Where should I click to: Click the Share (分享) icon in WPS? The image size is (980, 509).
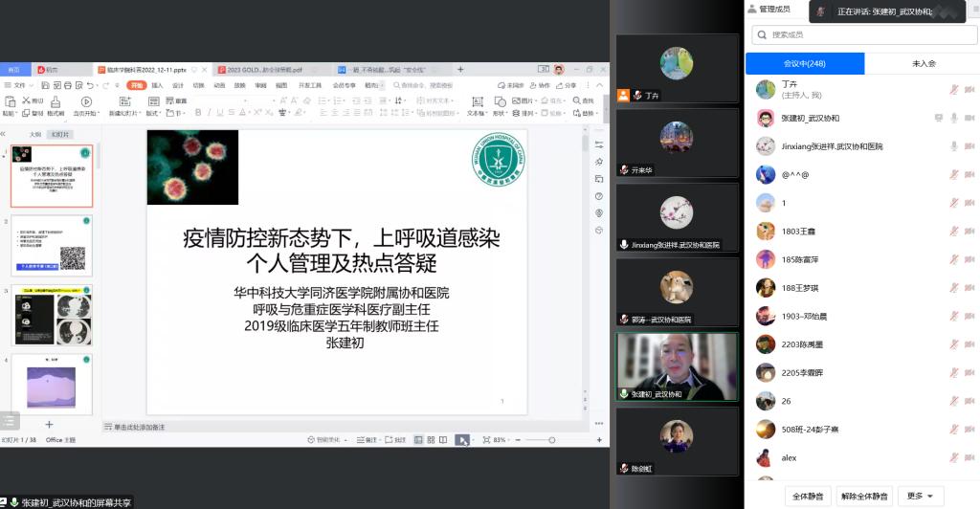(x=559, y=85)
